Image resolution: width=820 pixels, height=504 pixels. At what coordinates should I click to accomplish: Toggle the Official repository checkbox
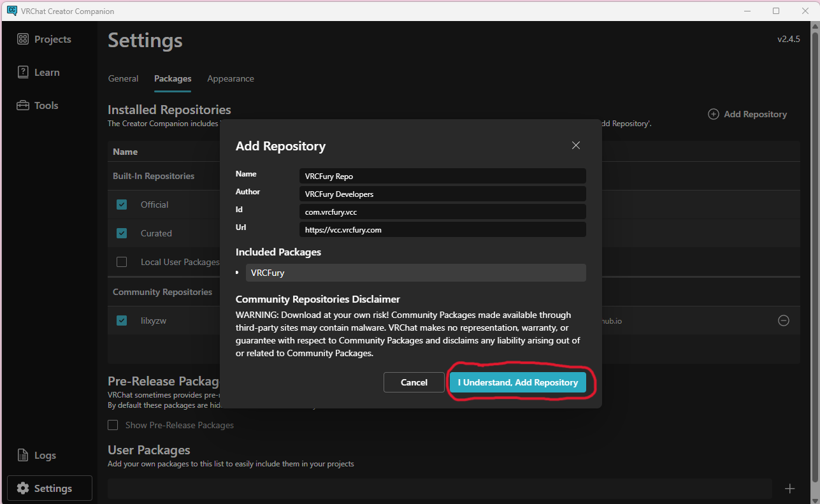[122, 205]
